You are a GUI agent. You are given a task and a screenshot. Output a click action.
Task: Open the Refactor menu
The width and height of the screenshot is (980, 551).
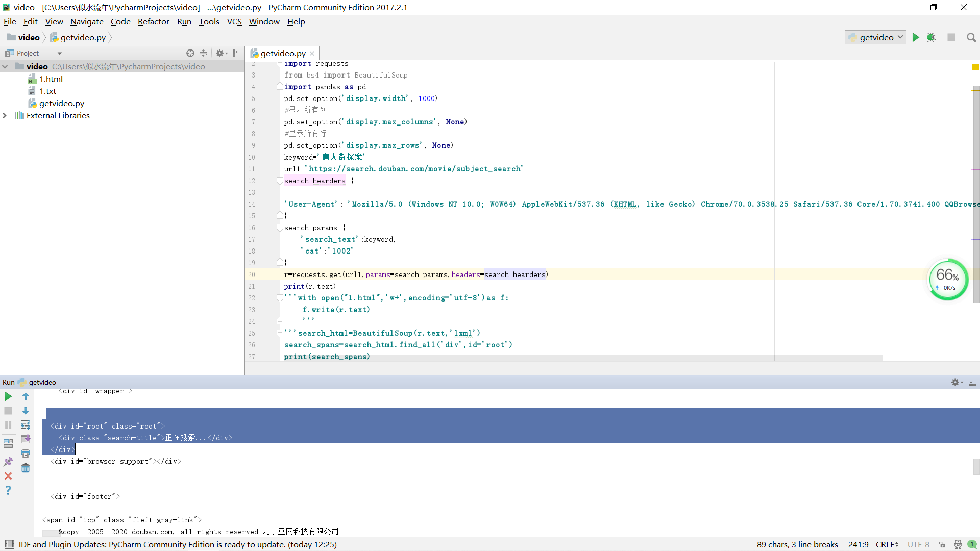coord(153,21)
